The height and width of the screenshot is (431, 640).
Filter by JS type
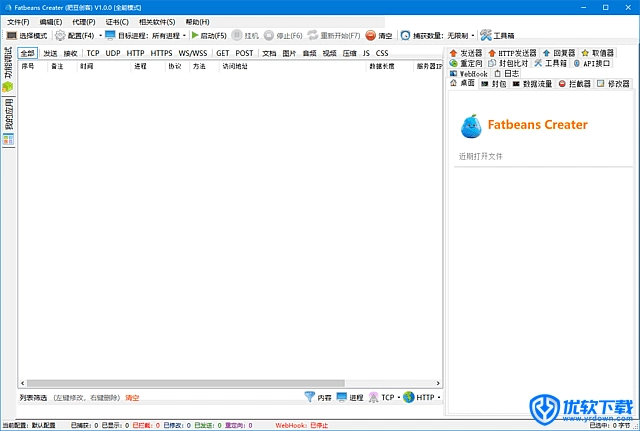(366, 53)
